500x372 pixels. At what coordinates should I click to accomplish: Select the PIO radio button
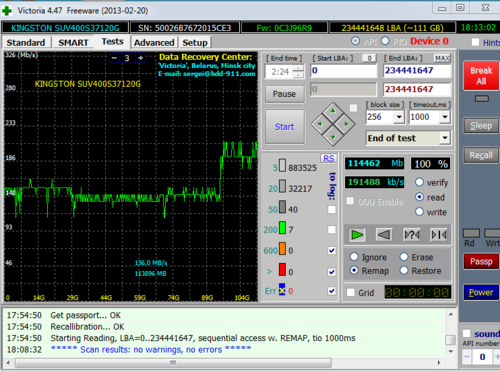[x=385, y=41]
